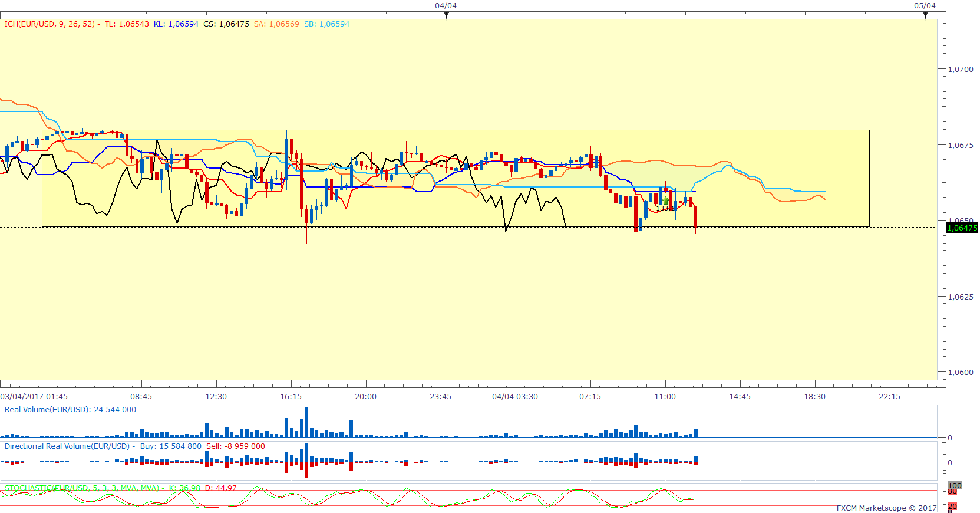Click the 20:00 time axis label
This screenshot has width=980, height=513.
(x=366, y=397)
